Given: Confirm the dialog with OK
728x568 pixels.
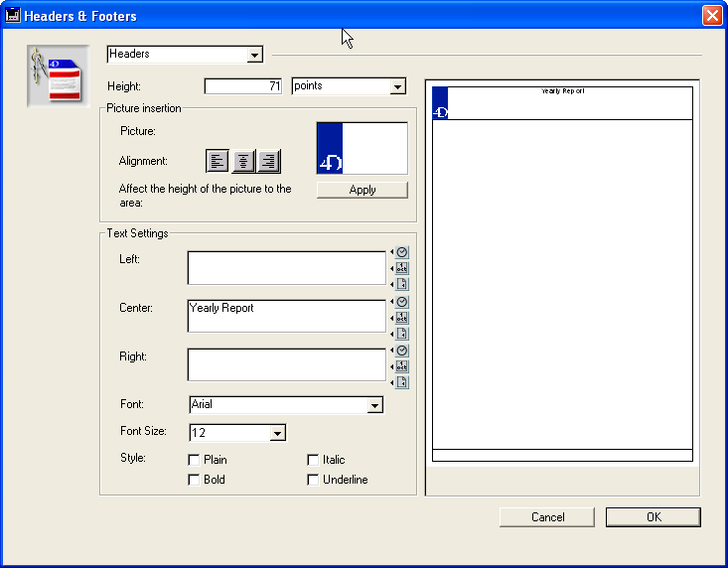Looking at the screenshot, I should pyautogui.click(x=653, y=517).
